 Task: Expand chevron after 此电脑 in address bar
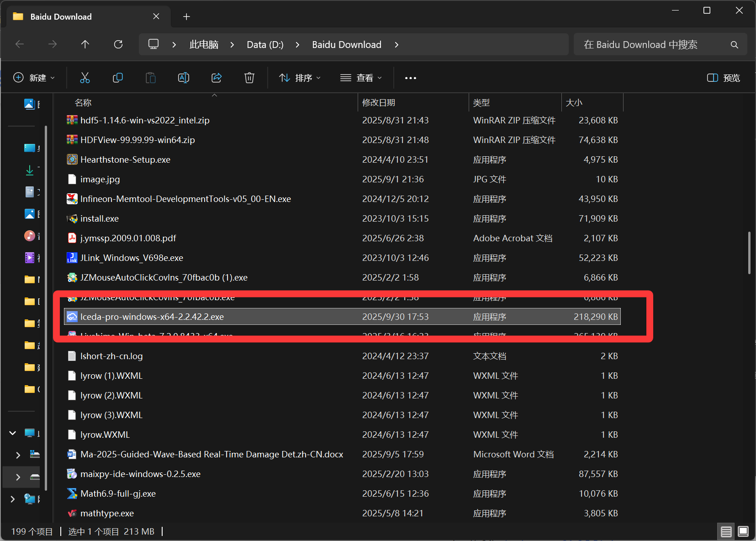point(233,45)
